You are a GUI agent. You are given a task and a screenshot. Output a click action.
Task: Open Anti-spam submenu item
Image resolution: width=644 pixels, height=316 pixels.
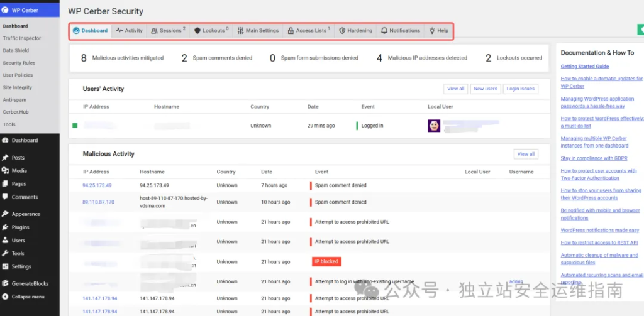click(x=15, y=100)
